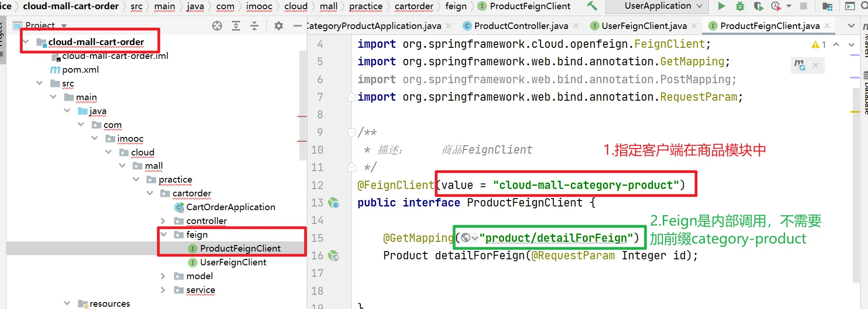Collapse the src folder node
The height and width of the screenshot is (309, 868).
(x=40, y=83)
